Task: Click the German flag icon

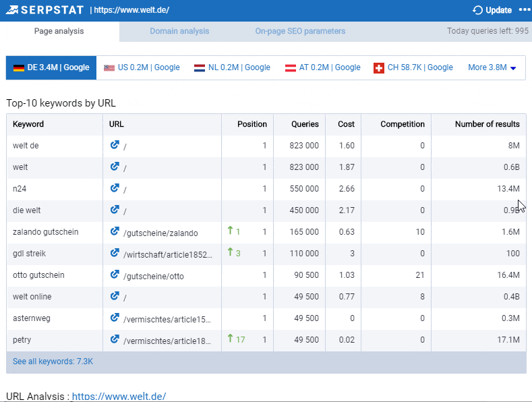Action: (19, 68)
